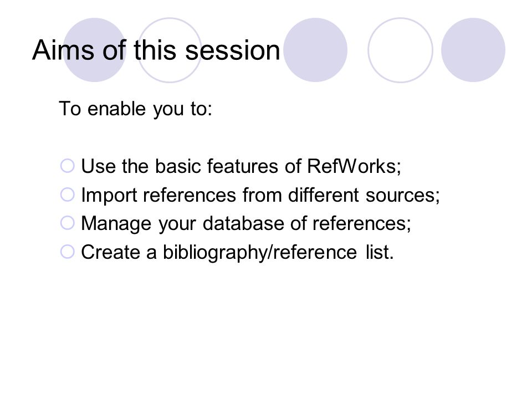Screen dimensions: 532x399
Task: Click the bullet beside 'Import references'
Action: [67, 195]
